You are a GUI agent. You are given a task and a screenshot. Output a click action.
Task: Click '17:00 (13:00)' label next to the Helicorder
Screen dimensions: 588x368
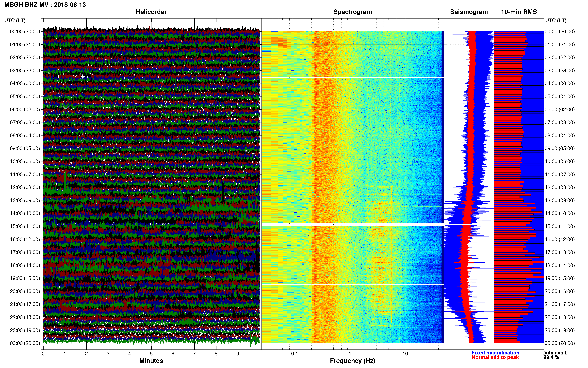click(x=25, y=252)
